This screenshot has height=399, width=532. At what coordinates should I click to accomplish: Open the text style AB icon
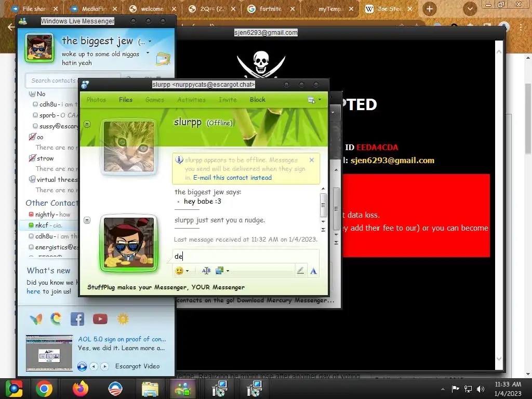206,271
